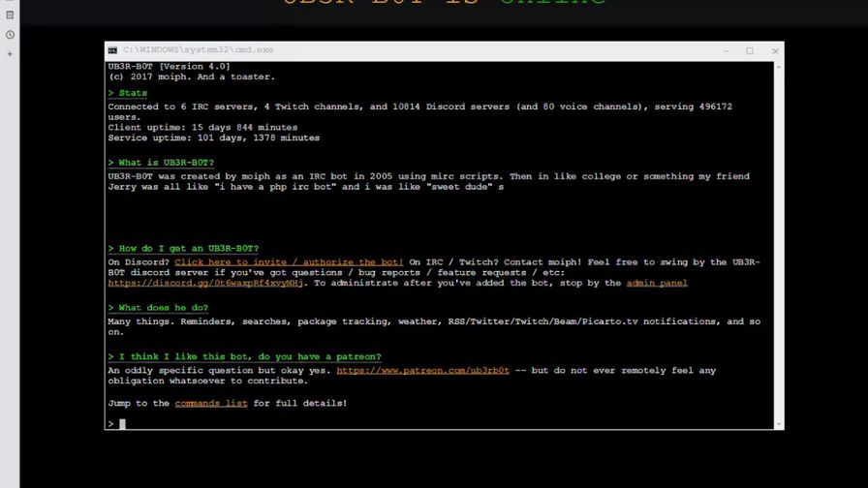This screenshot has width=868, height=488.
Task: Click the '> Stats' heading
Action: 128,93
